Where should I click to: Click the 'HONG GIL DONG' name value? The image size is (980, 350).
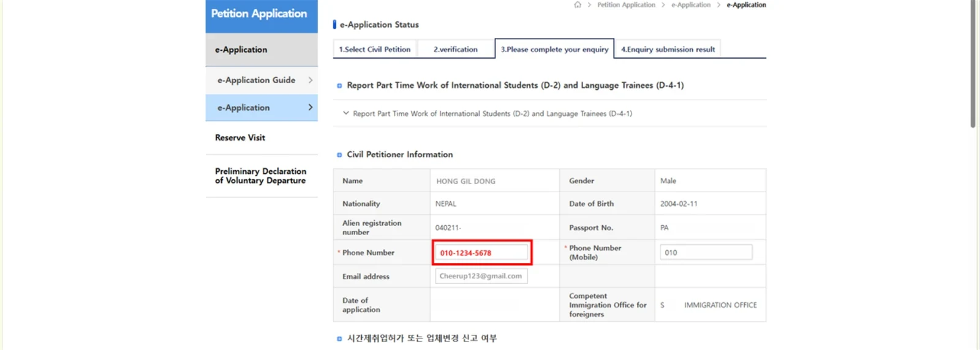pyautogui.click(x=466, y=181)
